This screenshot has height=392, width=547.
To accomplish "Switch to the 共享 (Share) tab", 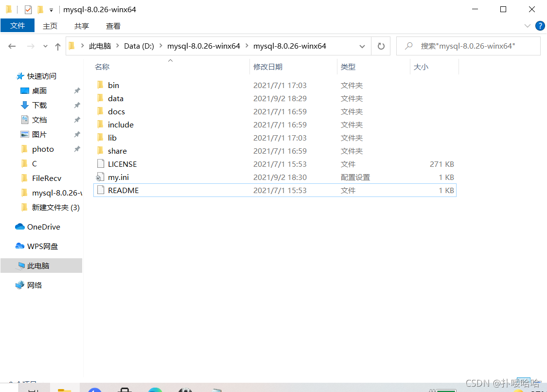I will (82, 26).
